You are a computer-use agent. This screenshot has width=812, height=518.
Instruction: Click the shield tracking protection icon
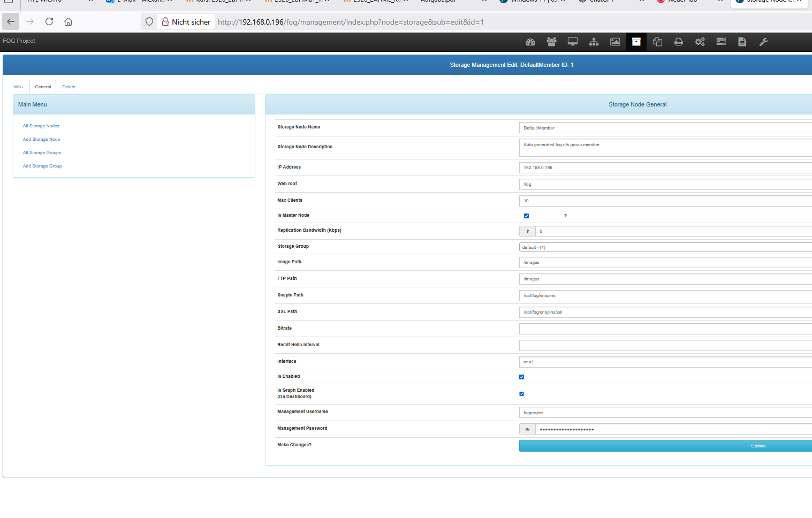pyautogui.click(x=149, y=21)
